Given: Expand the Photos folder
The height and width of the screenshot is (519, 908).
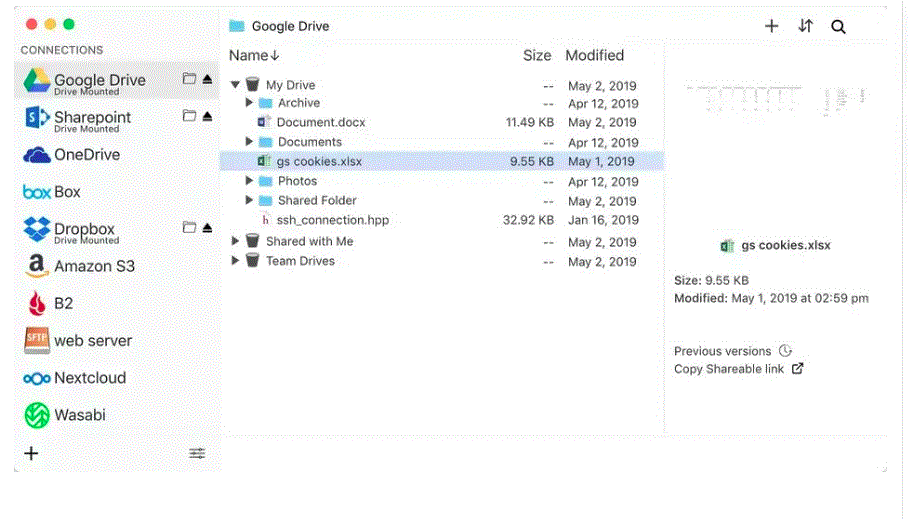Looking at the screenshot, I should pos(249,181).
